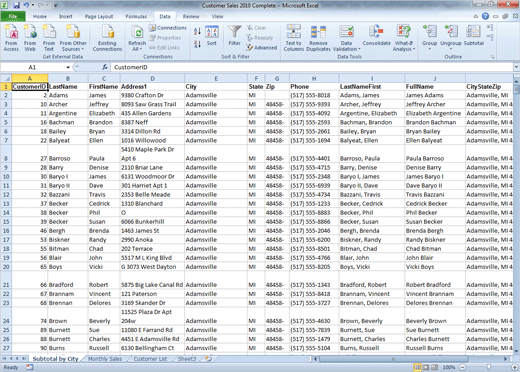Image resolution: width=520 pixels, height=372 pixels.
Task: Switch to Customer List sheet
Action: 150,359
